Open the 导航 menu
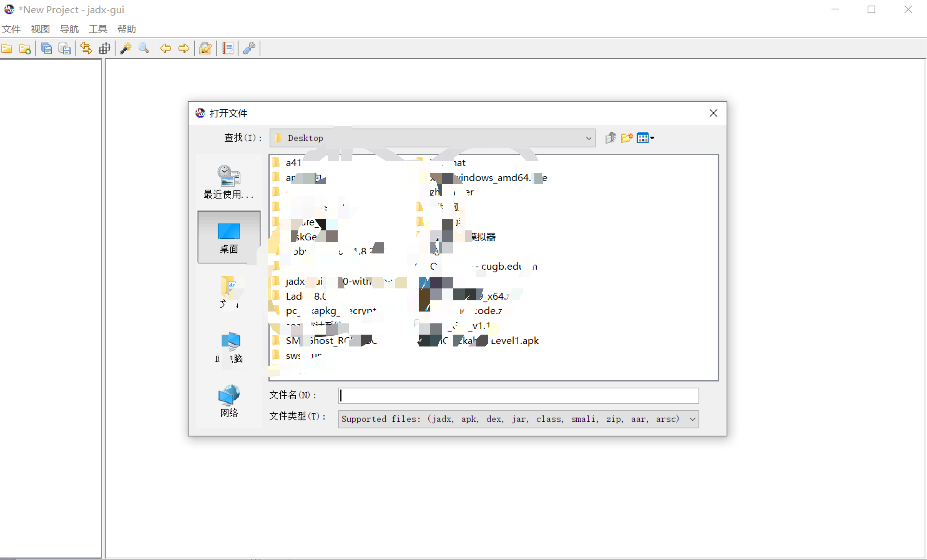The width and height of the screenshot is (927, 560). click(x=69, y=29)
